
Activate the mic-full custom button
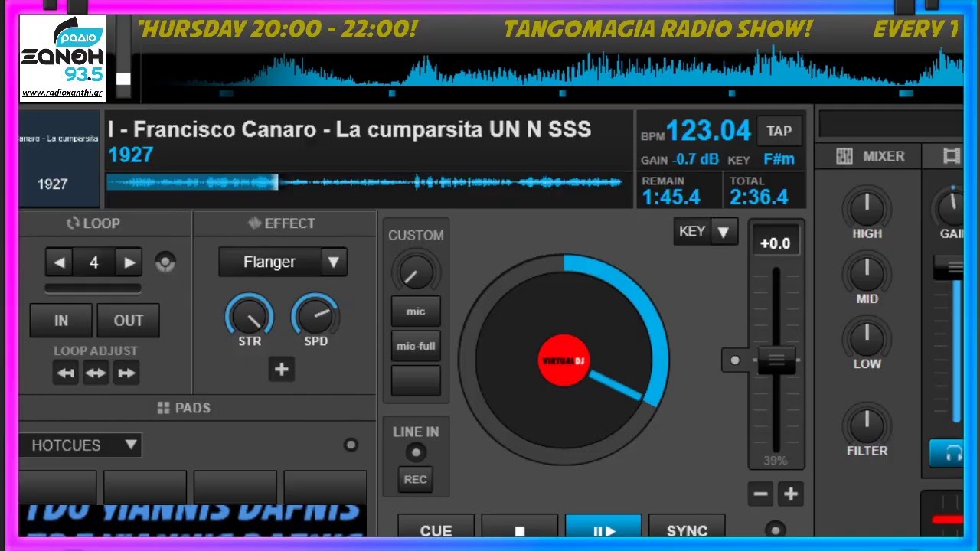[x=416, y=346]
